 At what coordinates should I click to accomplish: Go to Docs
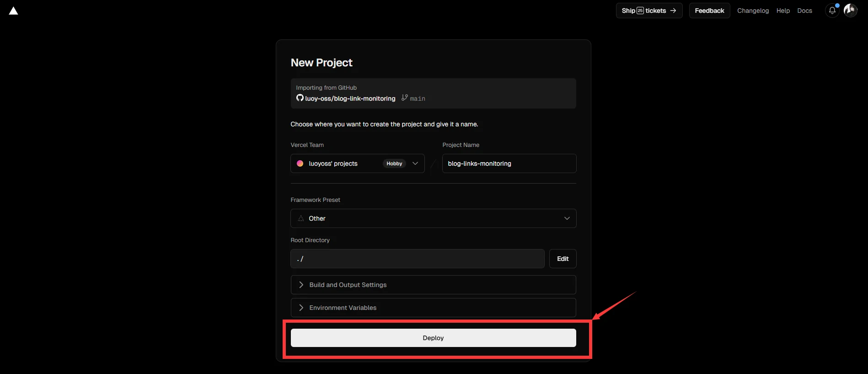(x=804, y=11)
